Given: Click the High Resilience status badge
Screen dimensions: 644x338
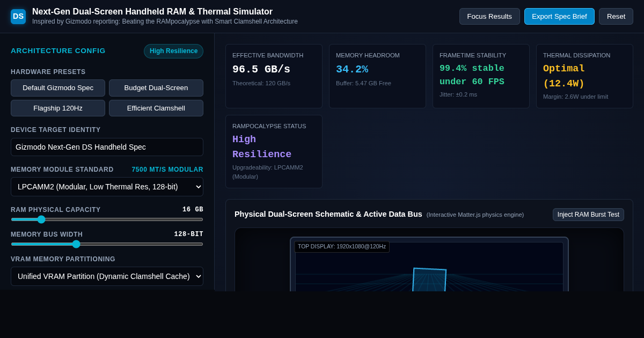Looking at the screenshot, I should (173, 51).
